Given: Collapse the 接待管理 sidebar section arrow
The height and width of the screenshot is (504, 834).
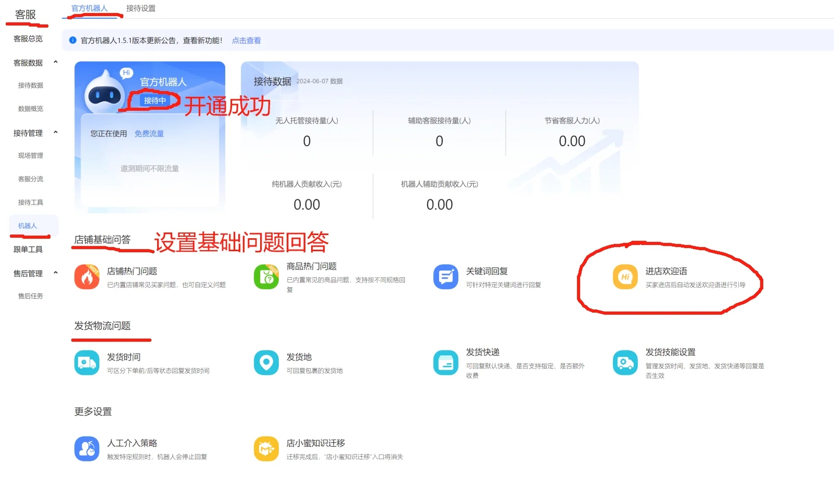Looking at the screenshot, I should coord(56,133).
